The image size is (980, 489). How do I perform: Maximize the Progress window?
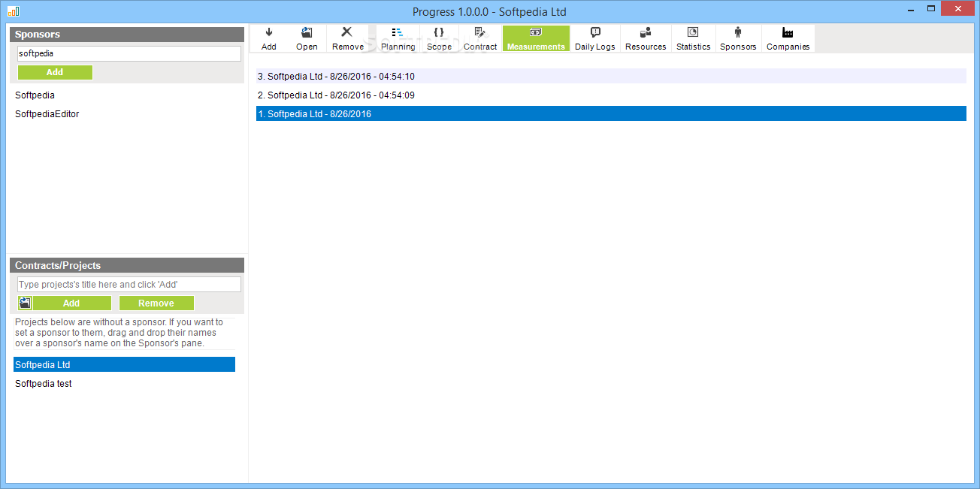pyautogui.click(x=931, y=8)
